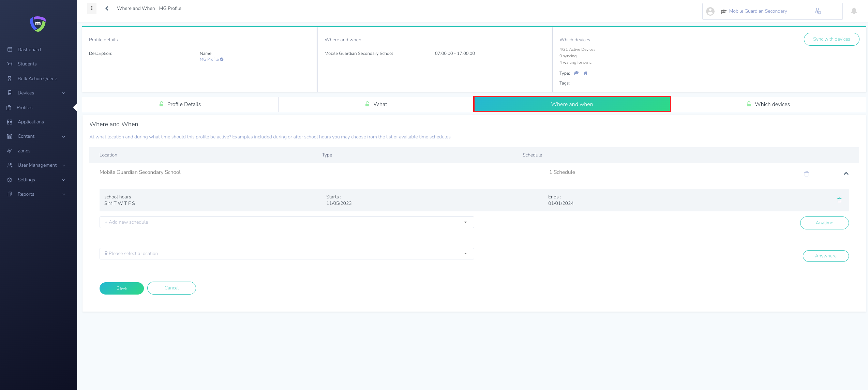Screen dimensions: 868x390
Task: Click the Profiles sidebar icon
Action: point(9,107)
